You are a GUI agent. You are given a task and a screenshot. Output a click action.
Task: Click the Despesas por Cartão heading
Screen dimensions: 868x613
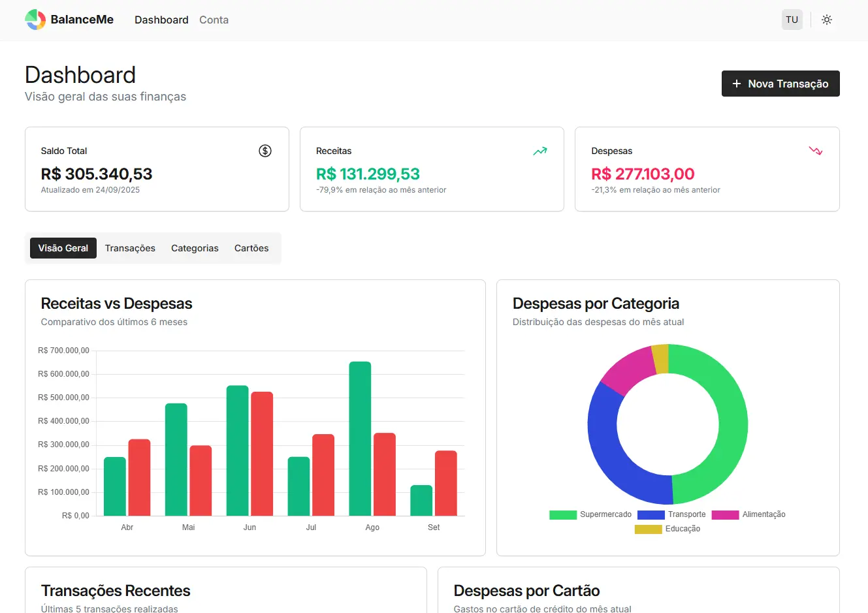click(x=526, y=591)
